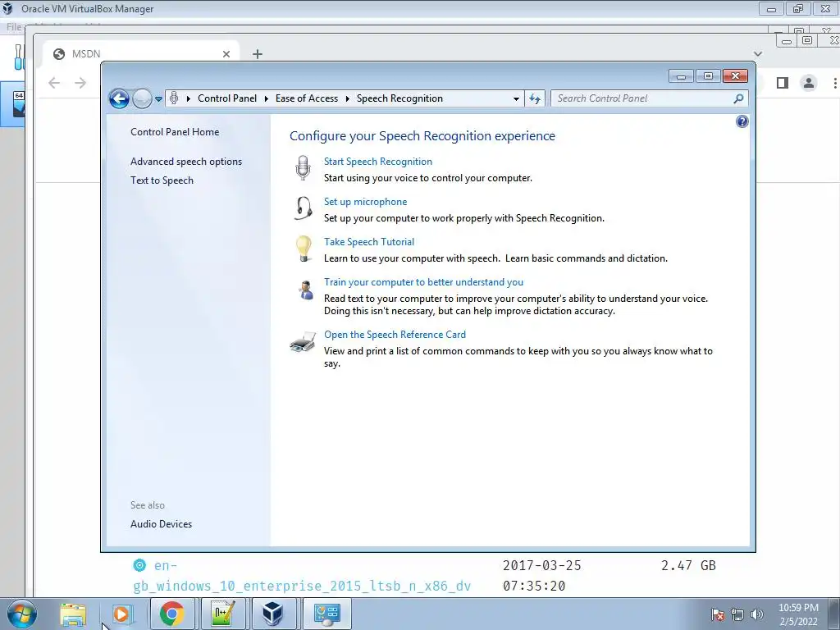Open the Action Center flag icon
This screenshot has width=840, height=630.
coord(717,614)
